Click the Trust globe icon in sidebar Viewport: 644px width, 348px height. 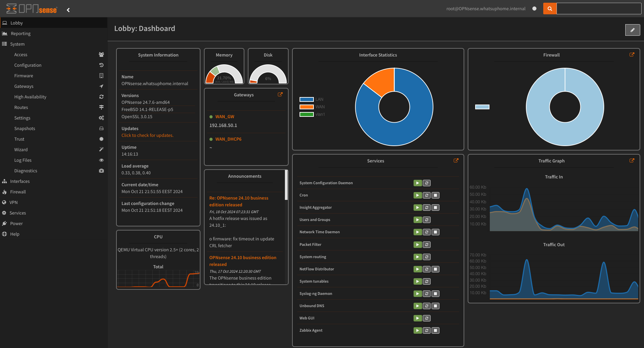[101, 139]
